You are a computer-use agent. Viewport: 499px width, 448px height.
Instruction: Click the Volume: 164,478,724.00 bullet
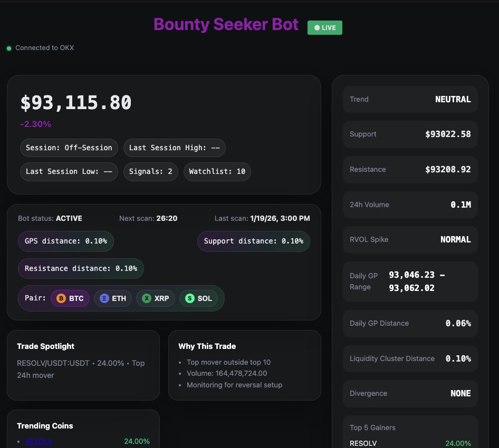coord(227,373)
